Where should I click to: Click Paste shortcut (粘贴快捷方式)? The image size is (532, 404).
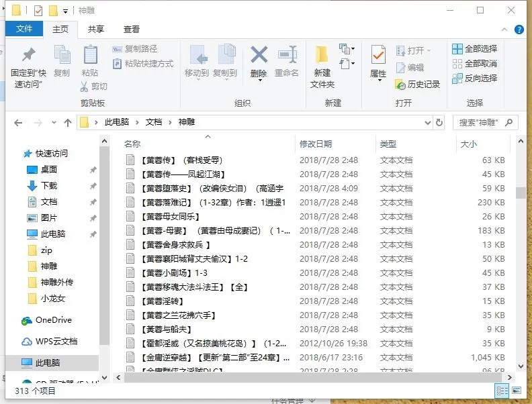click(x=143, y=63)
